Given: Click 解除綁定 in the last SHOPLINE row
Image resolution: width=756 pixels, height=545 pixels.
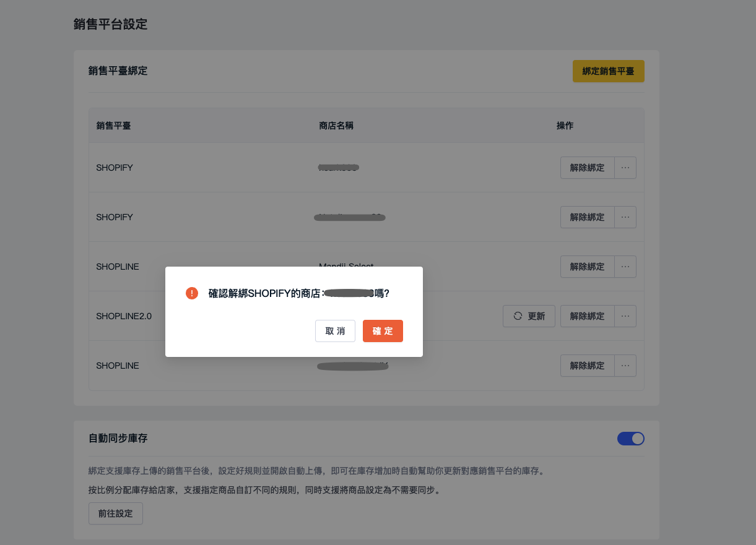Looking at the screenshot, I should 587,366.
